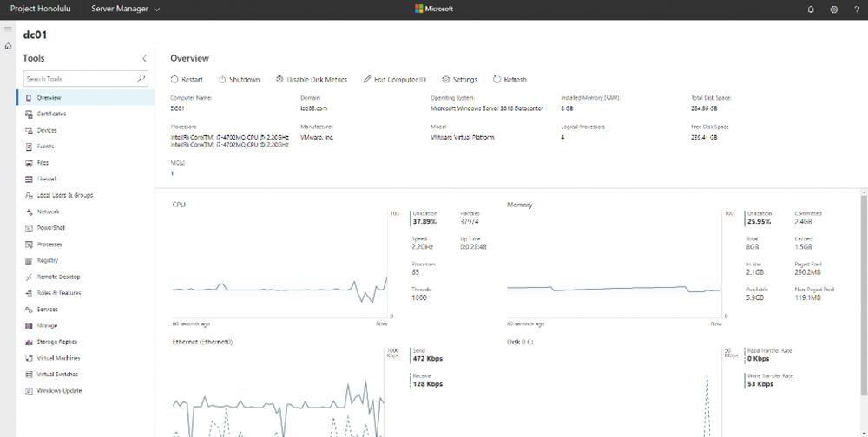This screenshot has height=437, width=868.
Task: Click the NIC(s) count link 1
Action: click(x=172, y=173)
